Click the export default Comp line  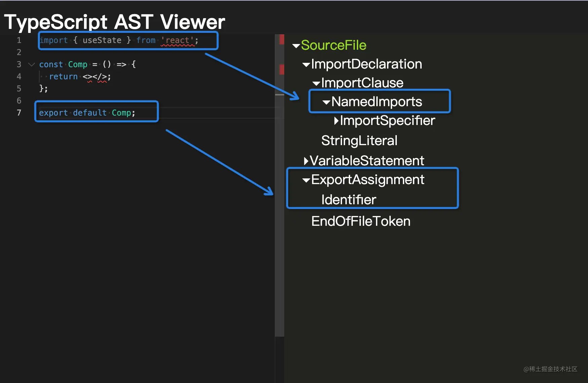87,113
